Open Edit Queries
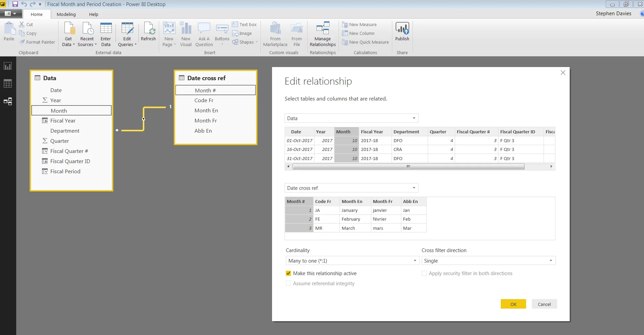Image resolution: width=644 pixels, height=335 pixels. point(127,34)
